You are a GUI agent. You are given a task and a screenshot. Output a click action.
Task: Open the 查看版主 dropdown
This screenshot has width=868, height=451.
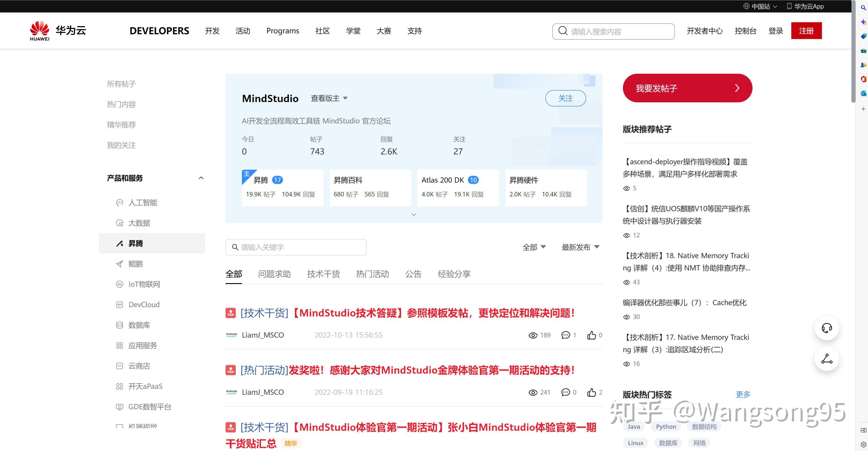click(328, 98)
